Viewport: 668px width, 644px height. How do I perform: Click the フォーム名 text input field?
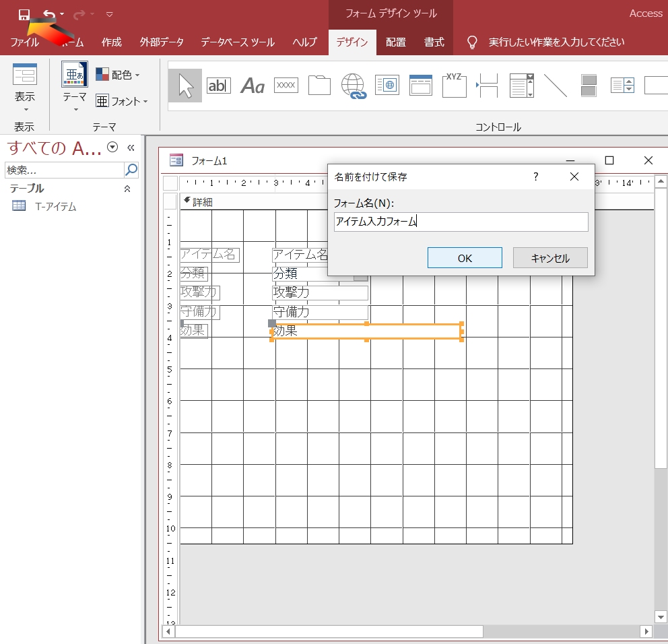point(461,222)
